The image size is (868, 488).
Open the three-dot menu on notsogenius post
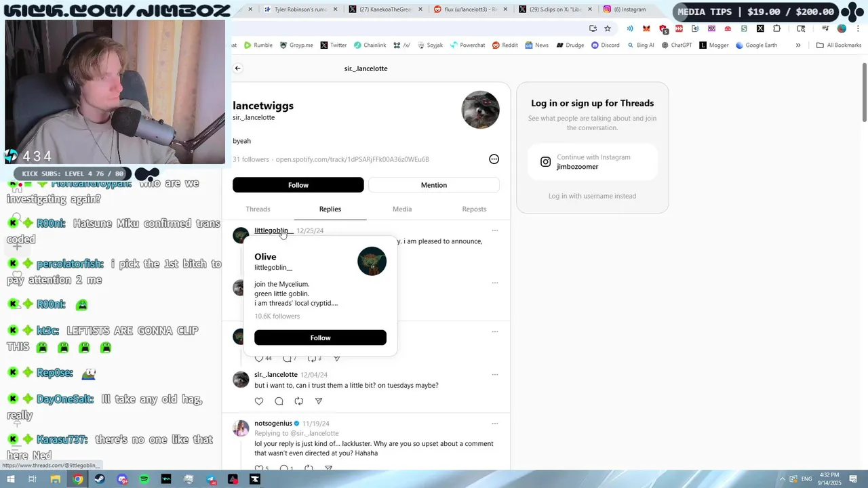(x=495, y=424)
